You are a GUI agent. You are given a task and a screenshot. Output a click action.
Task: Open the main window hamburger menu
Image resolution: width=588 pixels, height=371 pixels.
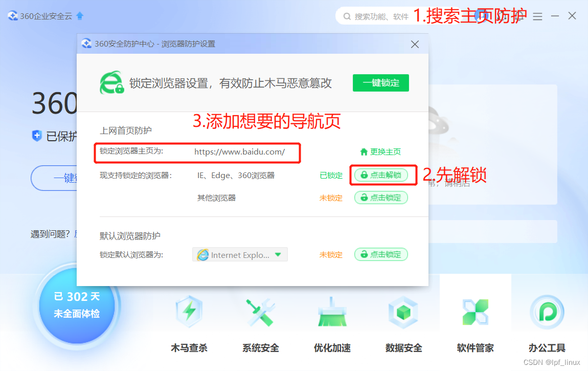537,16
